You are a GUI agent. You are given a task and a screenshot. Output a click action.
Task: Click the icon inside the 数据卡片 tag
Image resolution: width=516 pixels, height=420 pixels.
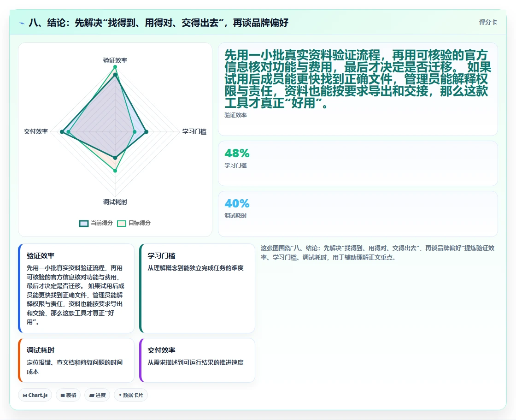click(120, 395)
